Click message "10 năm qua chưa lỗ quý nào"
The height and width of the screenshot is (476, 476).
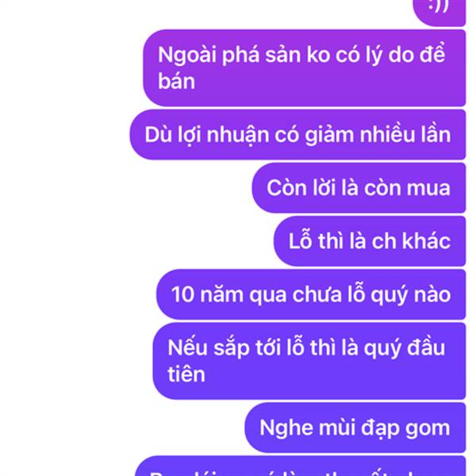coord(311,294)
